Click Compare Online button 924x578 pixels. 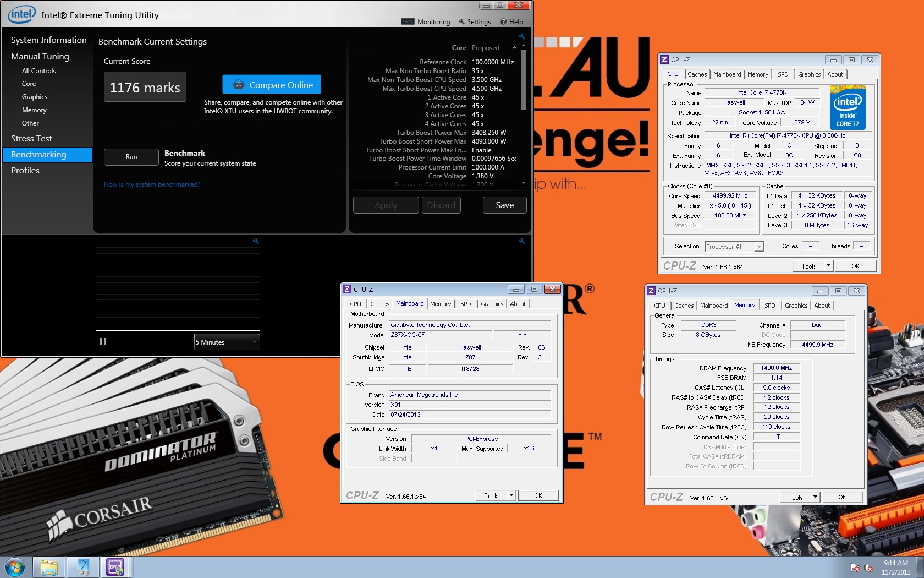272,85
